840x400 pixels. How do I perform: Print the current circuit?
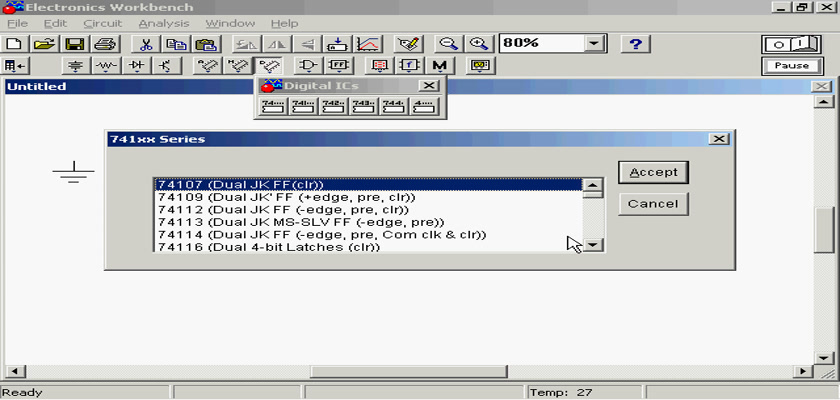(104, 43)
